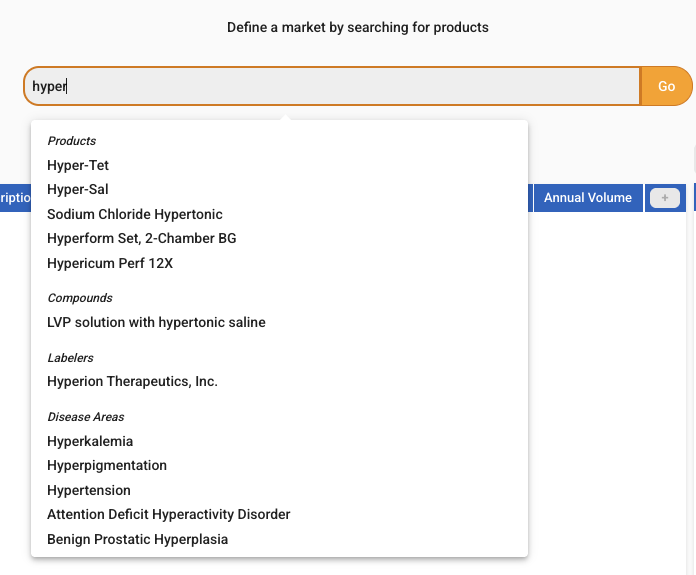Choose Hypertension disease area
The width and height of the screenshot is (696, 575).
89,490
